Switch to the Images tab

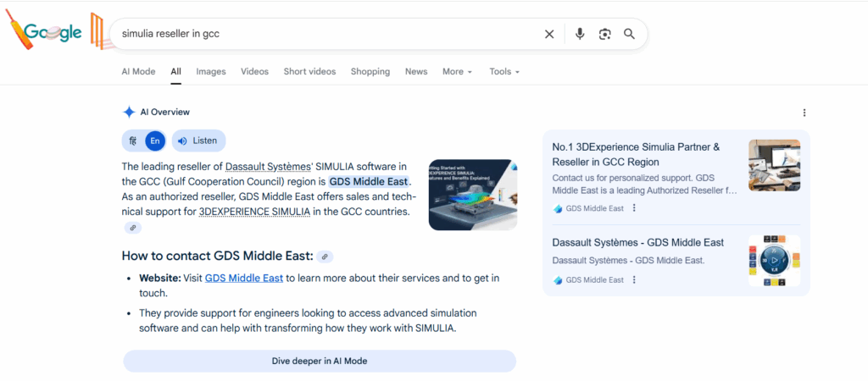tap(211, 72)
